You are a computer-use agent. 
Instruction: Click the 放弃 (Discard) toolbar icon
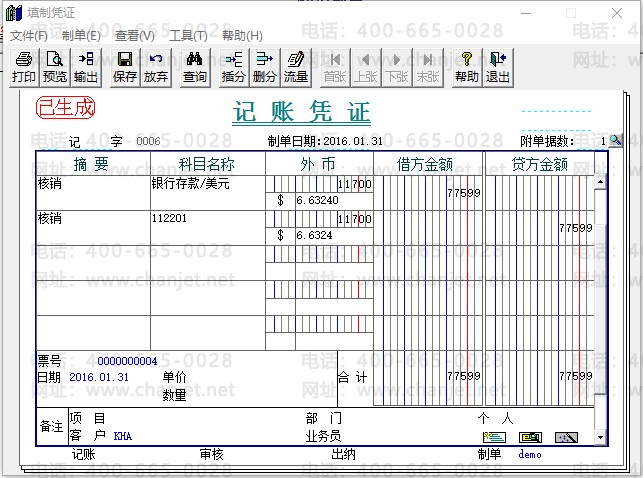[x=156, y=67]
